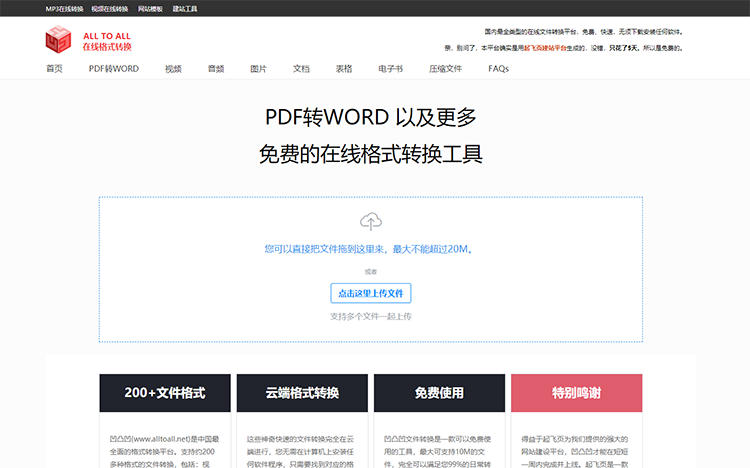Open the 建站工具 top bar link
The height and width of the screenshot is (468, 750).
coord(185,8)
